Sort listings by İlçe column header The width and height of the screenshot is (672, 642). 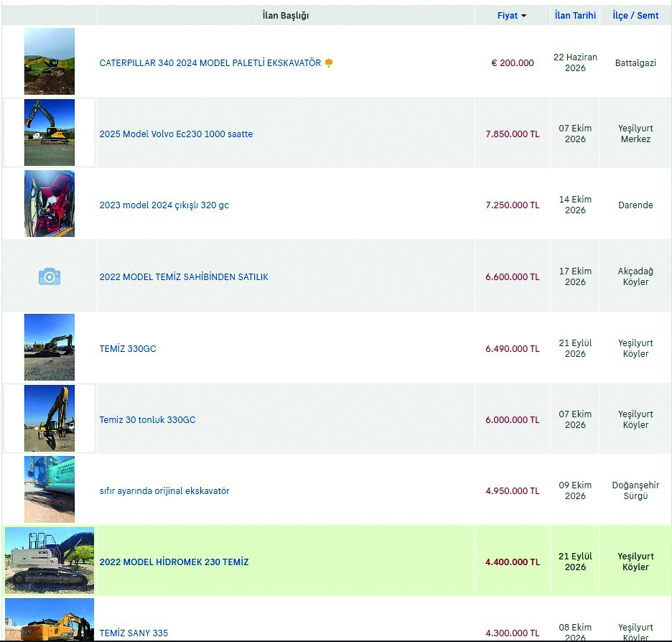click(x=620, y=15)
